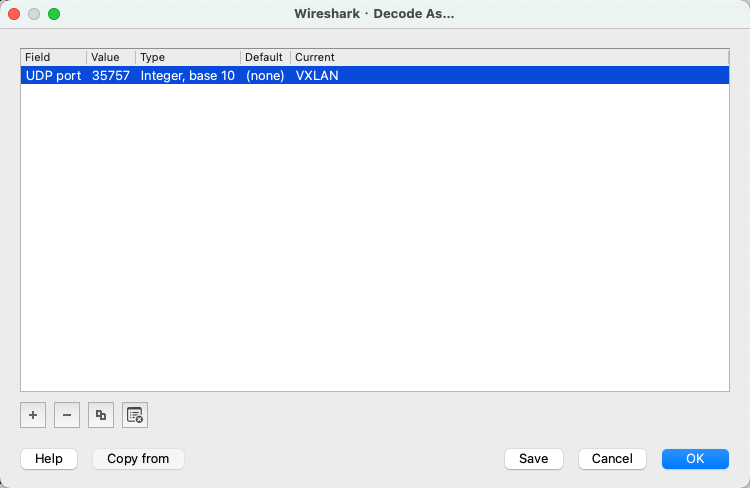Select the (none) default cell

point(265,76)
